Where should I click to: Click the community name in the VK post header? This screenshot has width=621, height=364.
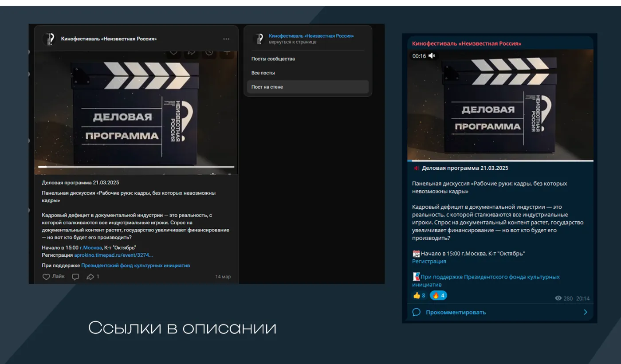109,39
